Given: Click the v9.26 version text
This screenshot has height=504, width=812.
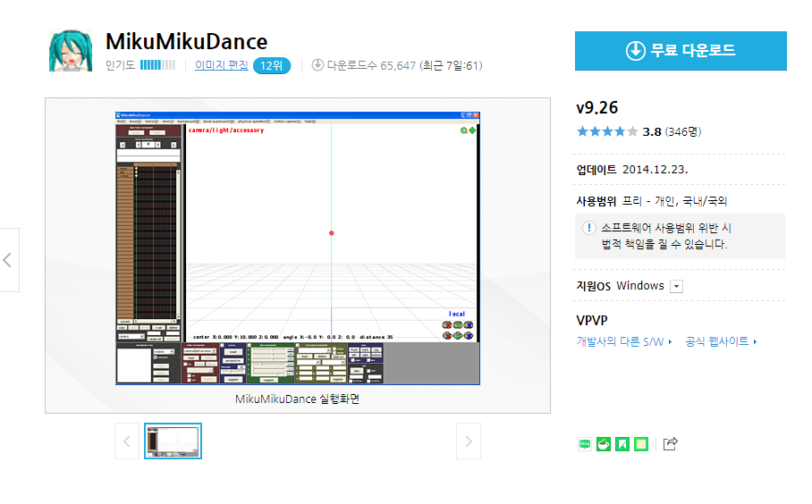Looking at the screenshot, I should pos(597,107).
